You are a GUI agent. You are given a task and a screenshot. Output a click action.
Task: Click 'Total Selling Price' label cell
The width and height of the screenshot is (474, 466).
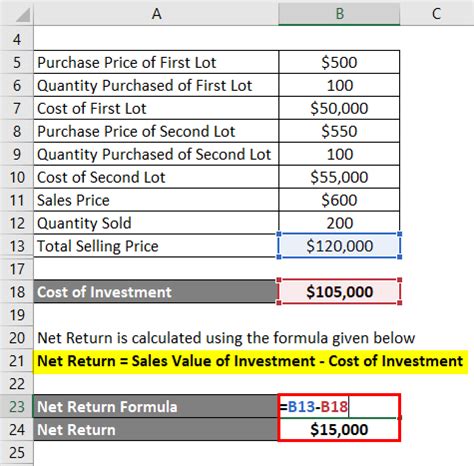156,246
